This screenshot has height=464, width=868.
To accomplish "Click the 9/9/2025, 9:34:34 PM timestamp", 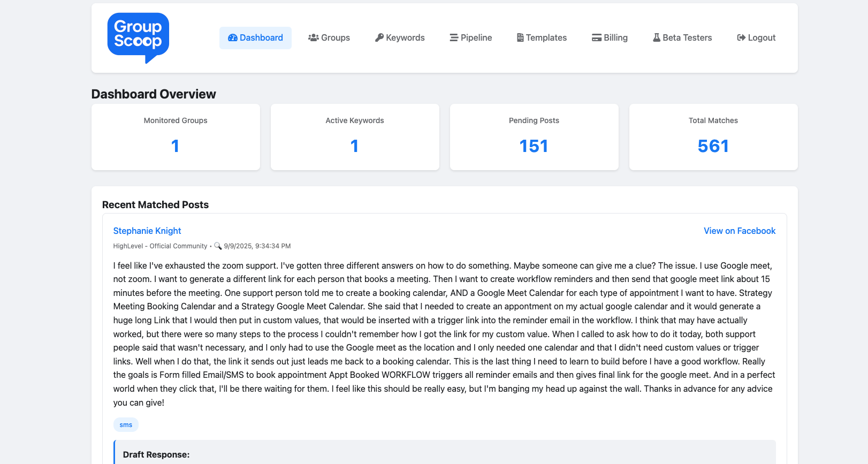I will 257,246.
